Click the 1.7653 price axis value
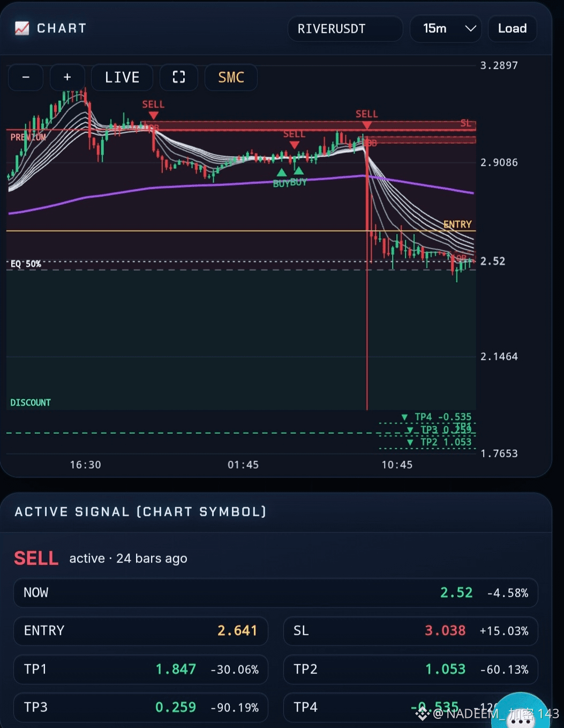 click(499, 454)
